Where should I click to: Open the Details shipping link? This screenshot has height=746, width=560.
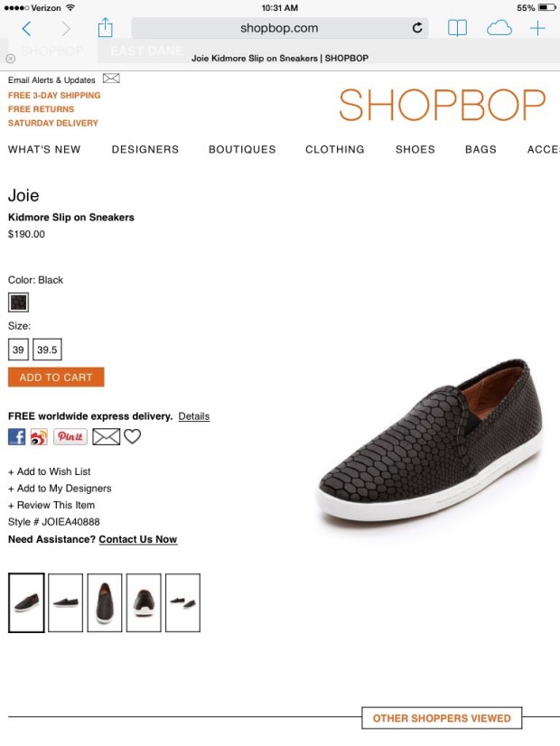(x=193, y=416)
